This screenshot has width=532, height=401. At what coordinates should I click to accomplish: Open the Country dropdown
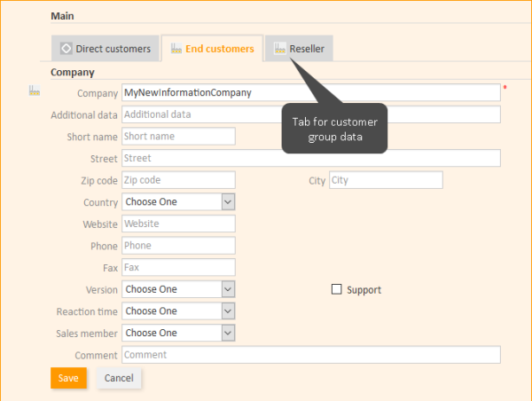178,201
